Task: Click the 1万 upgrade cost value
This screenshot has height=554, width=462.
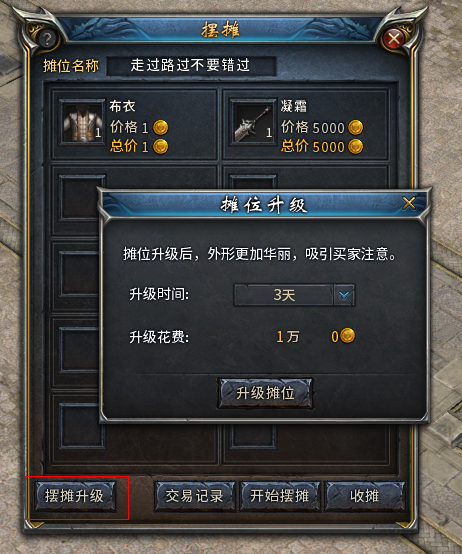Action: coord(288,336)
